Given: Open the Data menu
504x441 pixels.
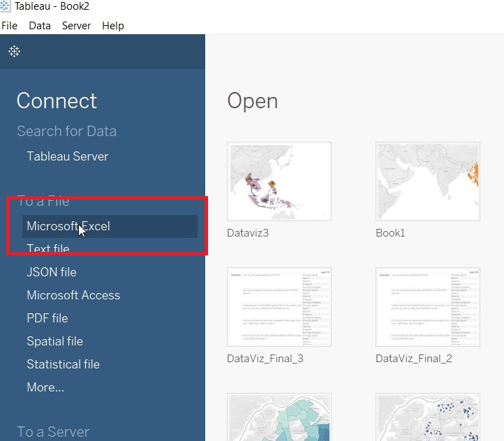Looking at the screenshot, I should pos(40,26).
